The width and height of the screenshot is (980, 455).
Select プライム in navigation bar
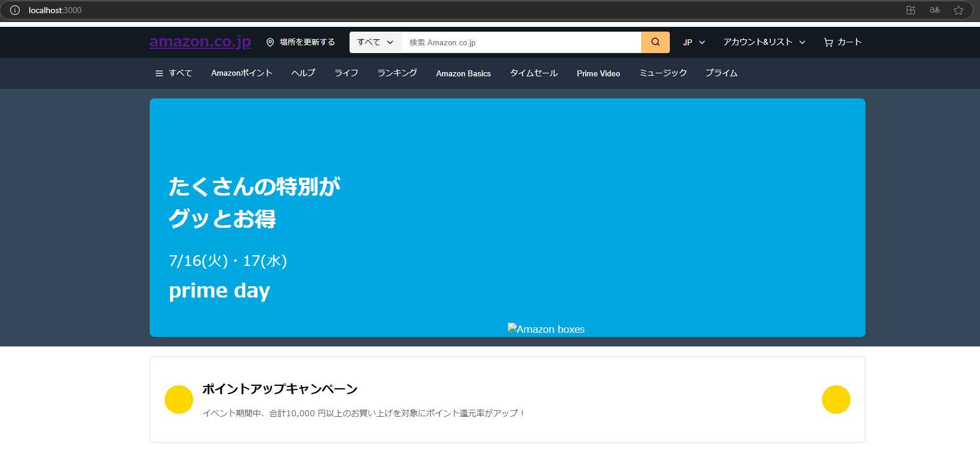(722, 73)
